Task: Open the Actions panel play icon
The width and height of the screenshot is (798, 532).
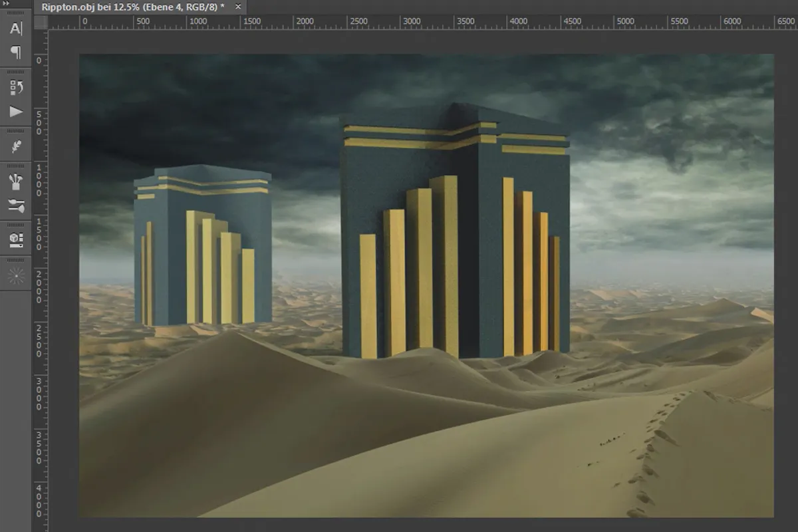Action: tap(16, 112)
